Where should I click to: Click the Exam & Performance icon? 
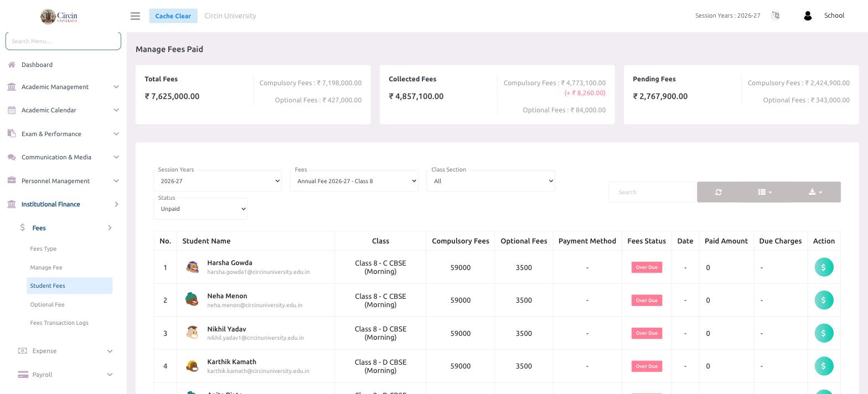pyautogui.click(x=12, y=133)
